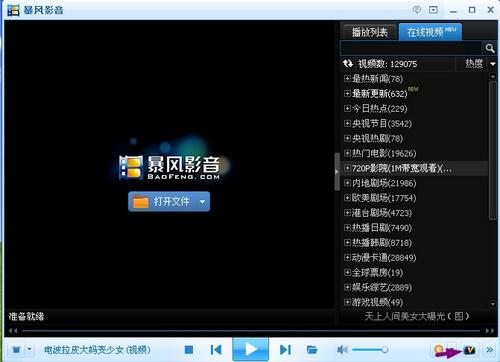The image size is (500, 362).
Task: Click the list scrollbar up arrow
Action: tap(493, 76)
